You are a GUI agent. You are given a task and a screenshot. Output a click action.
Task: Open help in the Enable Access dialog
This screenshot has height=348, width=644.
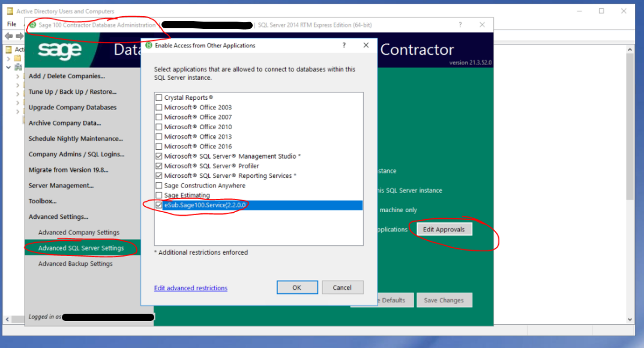coord(344,45)
